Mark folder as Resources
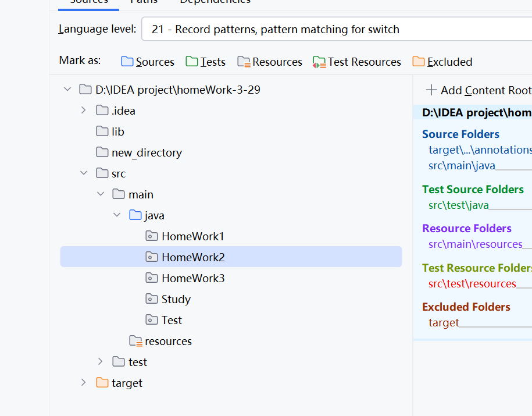Image resolution: width=532 pixels, height=416 pixels. (x=270, y=62)
